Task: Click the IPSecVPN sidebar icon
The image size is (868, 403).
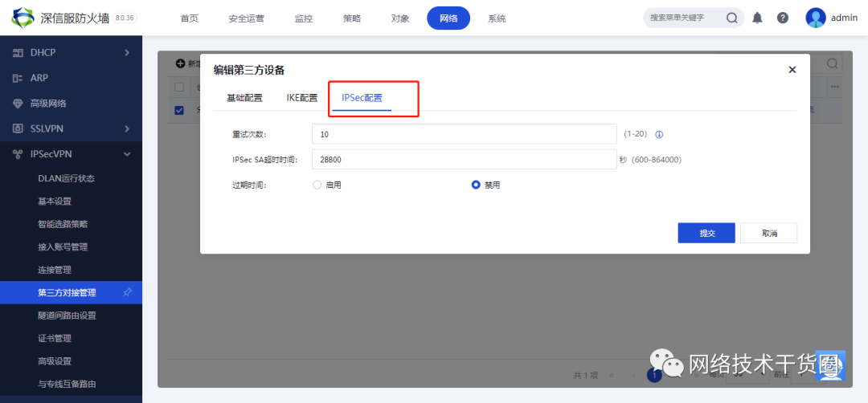Action: point(18,154)
